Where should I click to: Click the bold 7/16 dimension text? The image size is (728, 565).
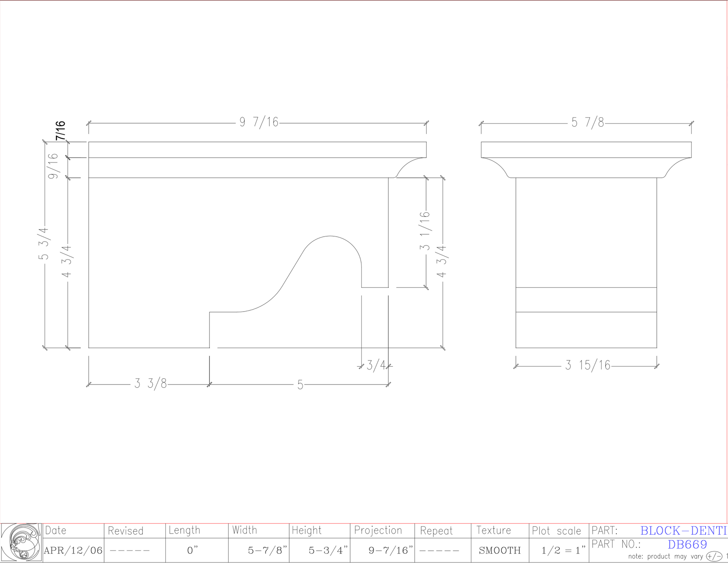click(60, 131)
